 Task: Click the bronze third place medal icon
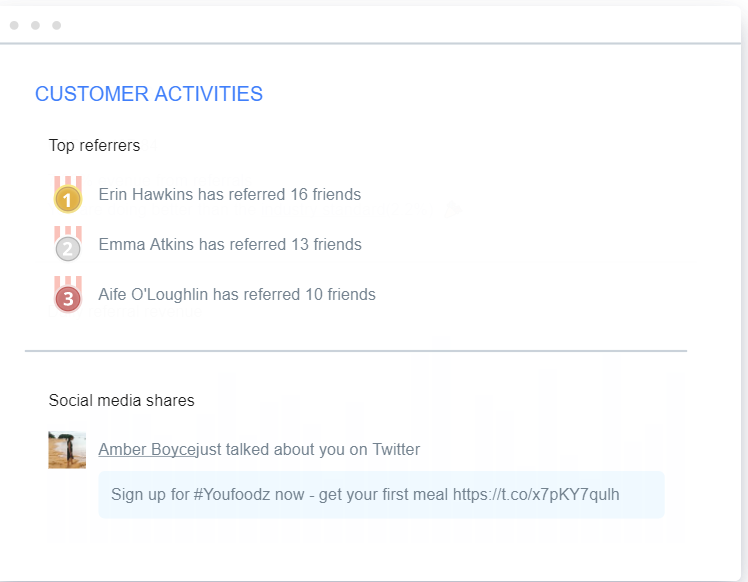pyautogui.click(x=67, y=297)
